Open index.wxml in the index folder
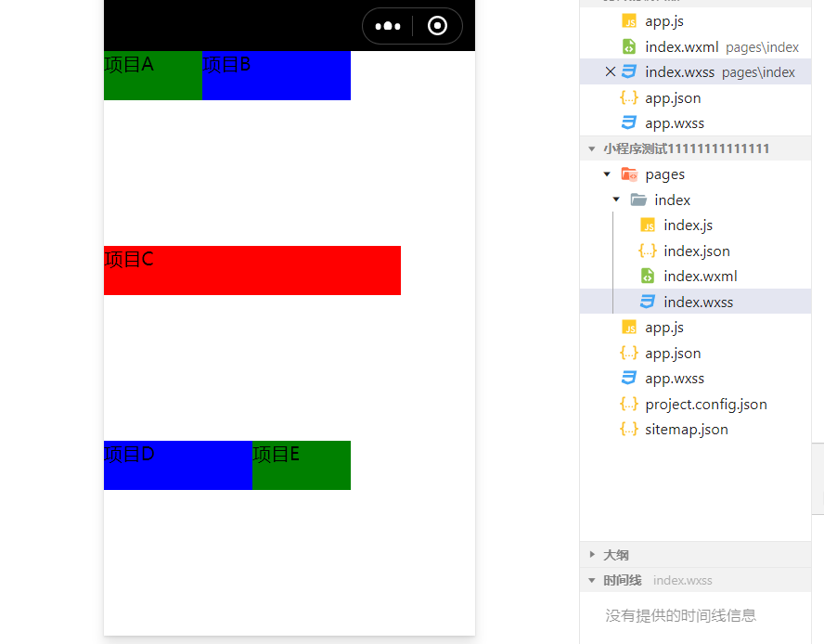 point(695,276)
